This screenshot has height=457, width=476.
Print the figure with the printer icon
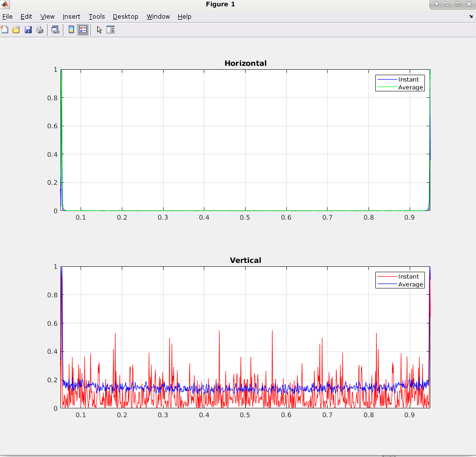coord(40,30)
